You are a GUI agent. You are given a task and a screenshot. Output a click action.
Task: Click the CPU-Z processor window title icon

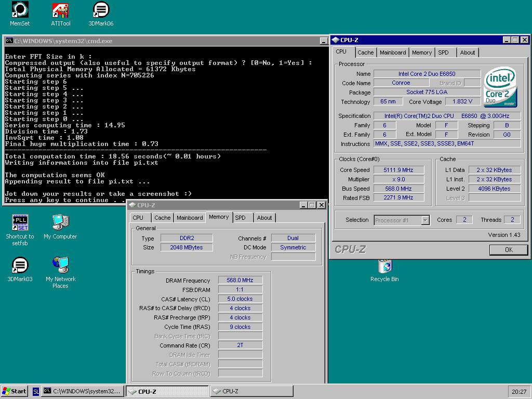pyautogui.click(x=336, y=39)
